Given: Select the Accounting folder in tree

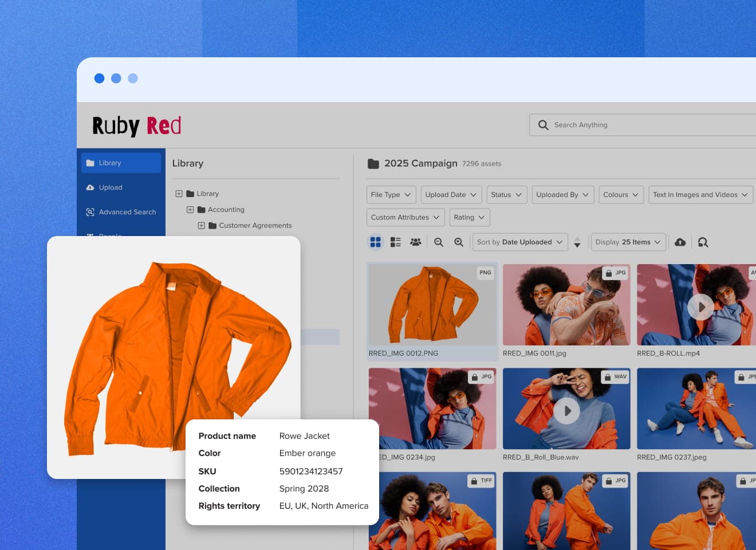Looking at the screenshot, I should (x=221, y=210).
